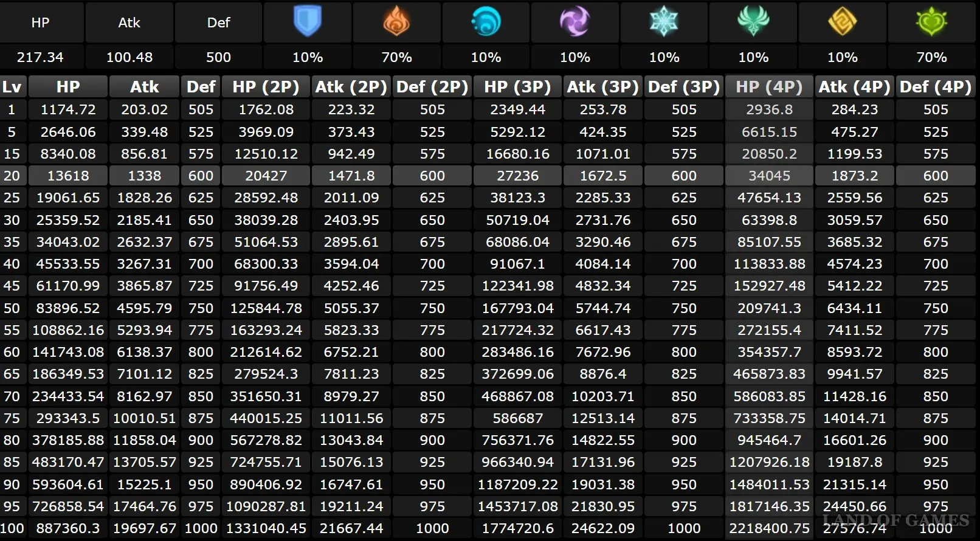Image resolution: width=980 pixels, height=541 pixels.
Task: Click the Hydro water element icon
Action: (486, 22)
